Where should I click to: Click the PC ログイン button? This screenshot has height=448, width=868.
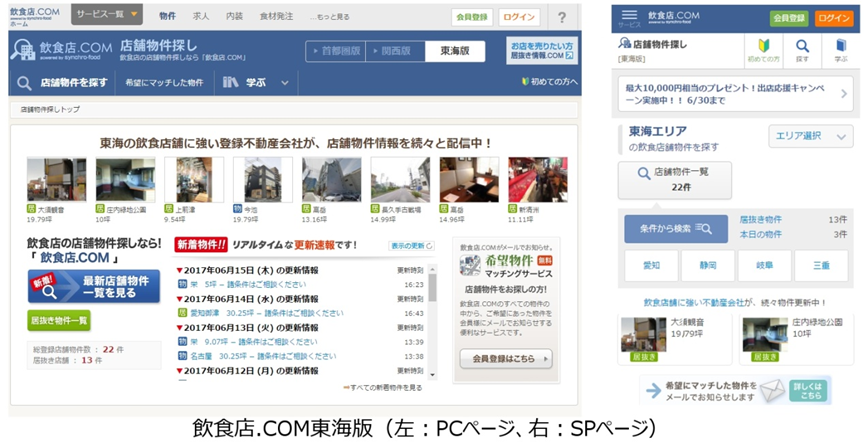[519, 17]
